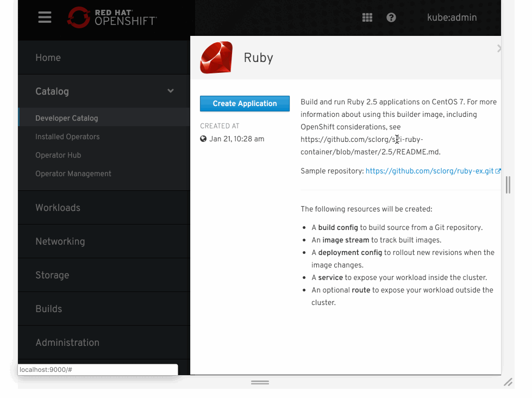This screenshot has height=398, width=532.
Task: Click the corner resize grip at bottom right
Action: [508, 382]
